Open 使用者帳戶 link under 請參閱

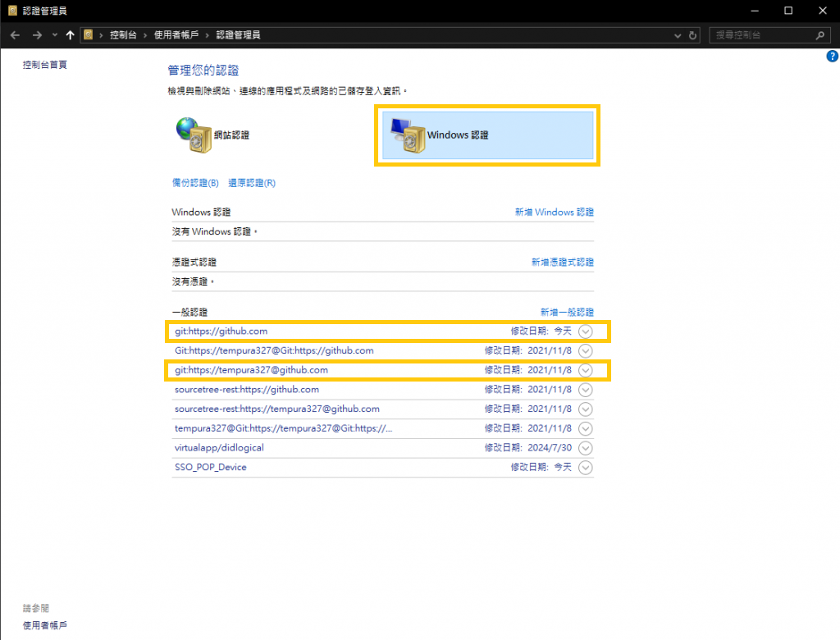pos(45,625)
